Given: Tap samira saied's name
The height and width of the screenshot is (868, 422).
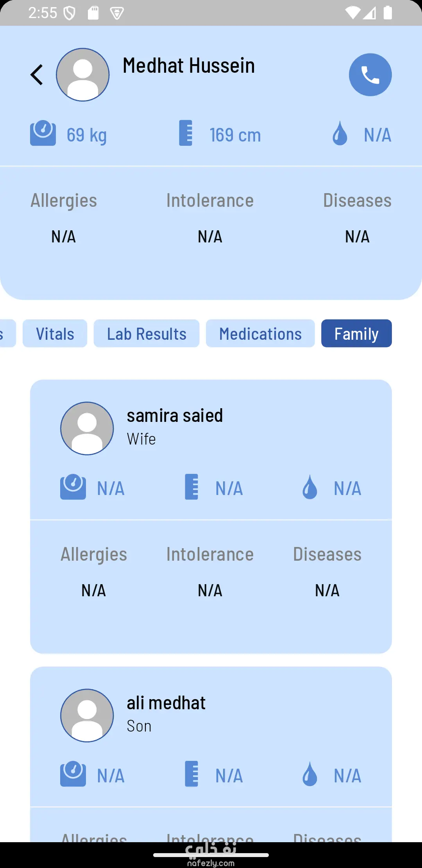Looking at the screenshot, I should [175, 415].
